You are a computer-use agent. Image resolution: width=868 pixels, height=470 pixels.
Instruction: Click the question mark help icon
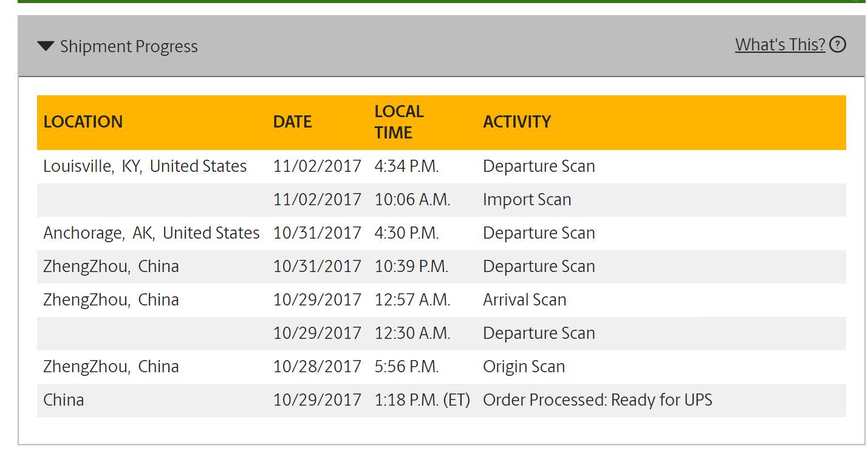[x=838, y=44]
